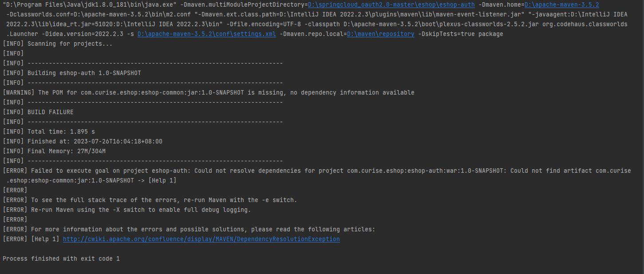644x274 pixels.
Task: Select the WARNING line about missing POM
Action: click(208, 93)
